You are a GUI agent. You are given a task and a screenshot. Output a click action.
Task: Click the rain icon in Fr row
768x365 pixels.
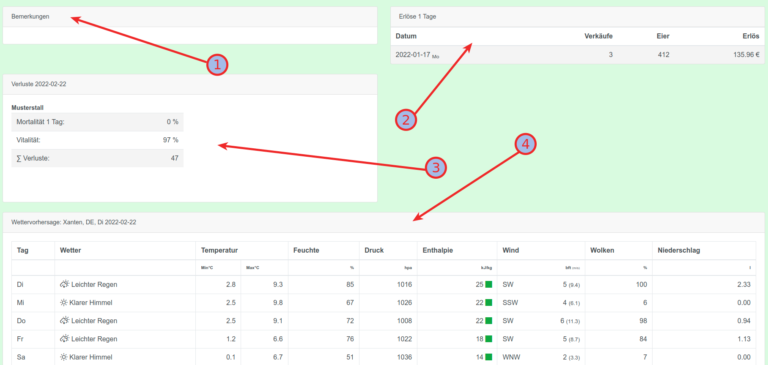pos(64,339)
